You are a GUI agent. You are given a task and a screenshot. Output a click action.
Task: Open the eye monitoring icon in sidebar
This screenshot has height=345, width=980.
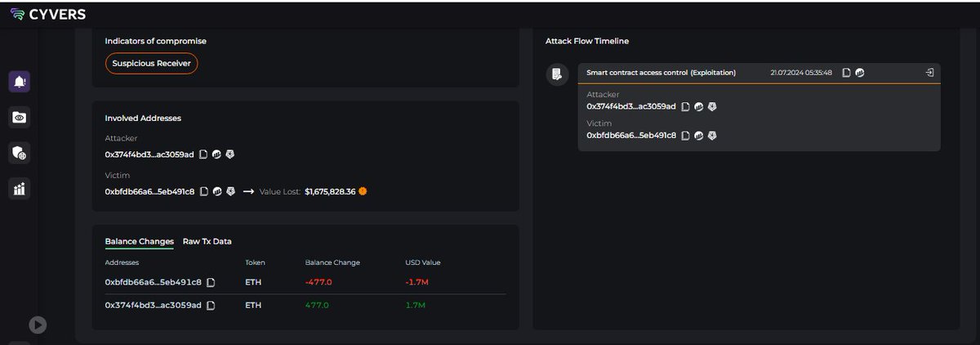point(20,118)
